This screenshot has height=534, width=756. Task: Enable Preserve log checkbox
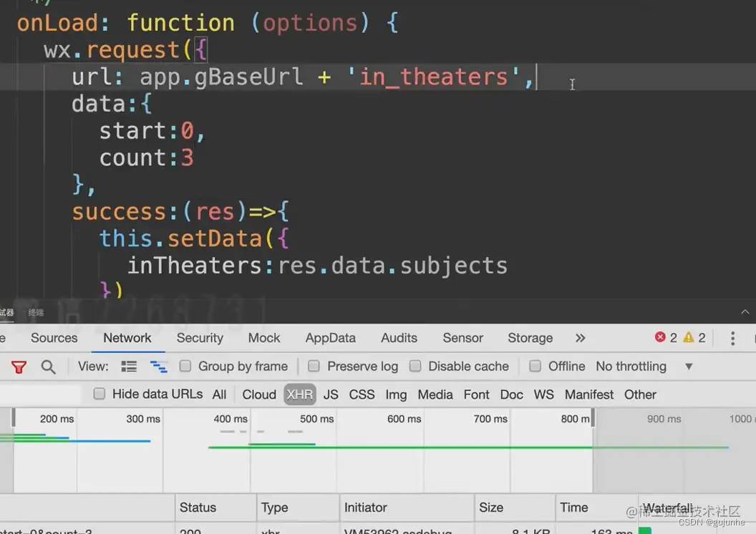[x=314, y=366]
